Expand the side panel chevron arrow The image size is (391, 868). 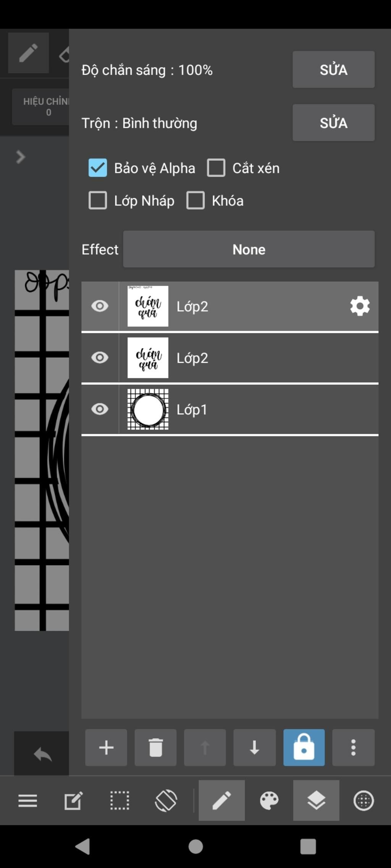point(21,157)
